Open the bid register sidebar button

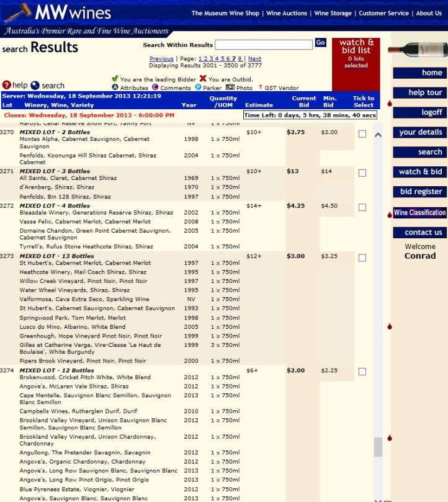coord(419,192)
